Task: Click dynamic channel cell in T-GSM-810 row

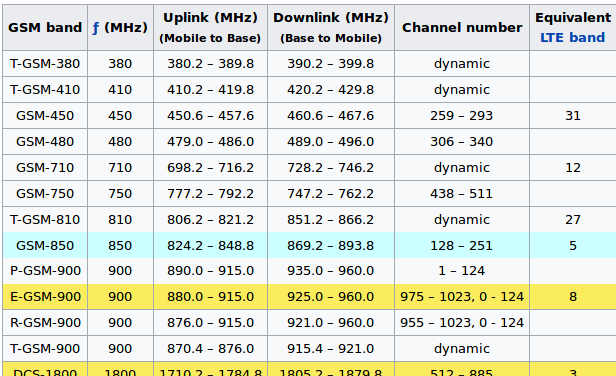Action: pos(462,219)
